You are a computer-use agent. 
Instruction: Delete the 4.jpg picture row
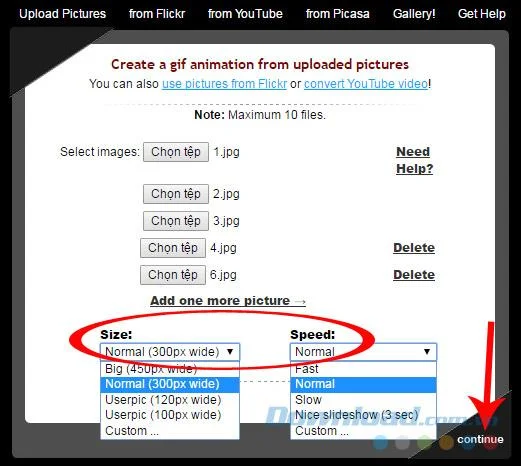coord(414,248)
